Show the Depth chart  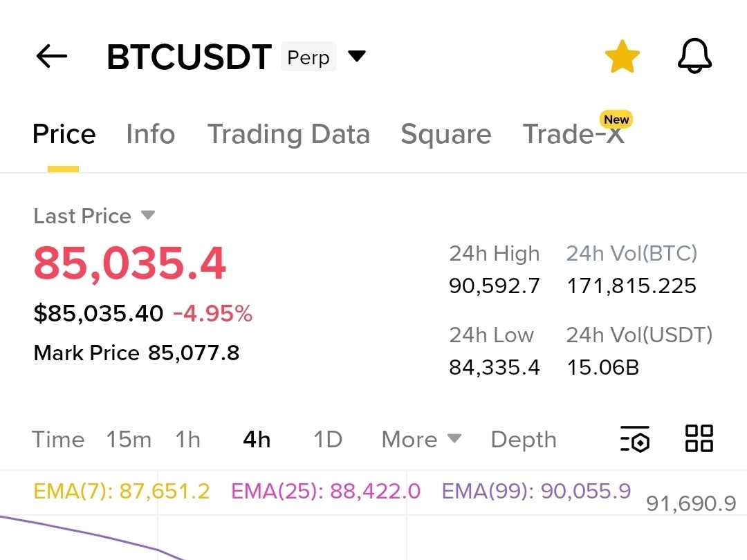click(524, 439)
